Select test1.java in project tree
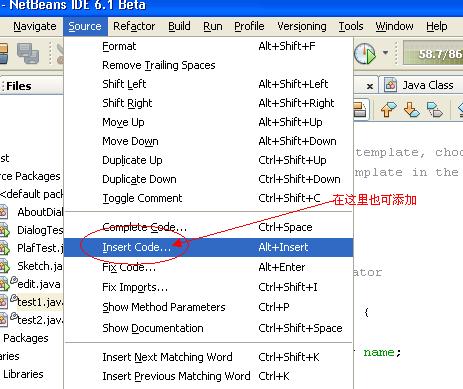Viewport: 463px width, 389px height. click(x=40, y=302)
